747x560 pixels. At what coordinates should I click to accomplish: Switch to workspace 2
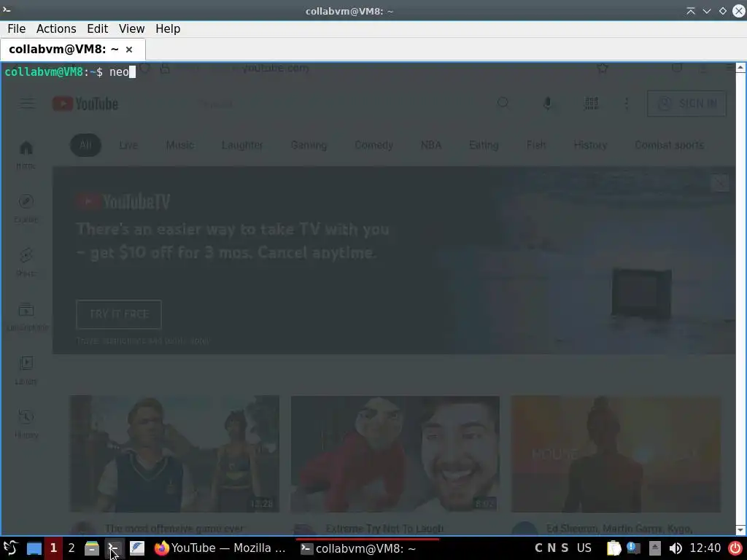(x=71, y=548)
